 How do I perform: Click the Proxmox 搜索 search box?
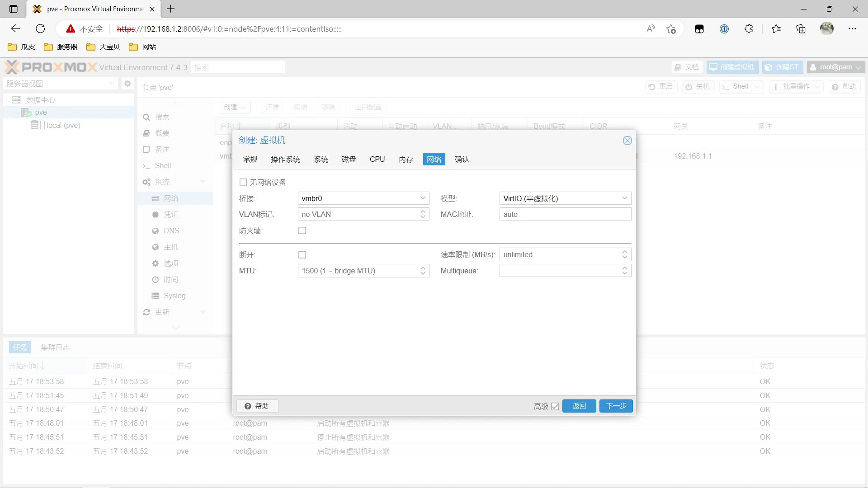(x=238, y=67)
